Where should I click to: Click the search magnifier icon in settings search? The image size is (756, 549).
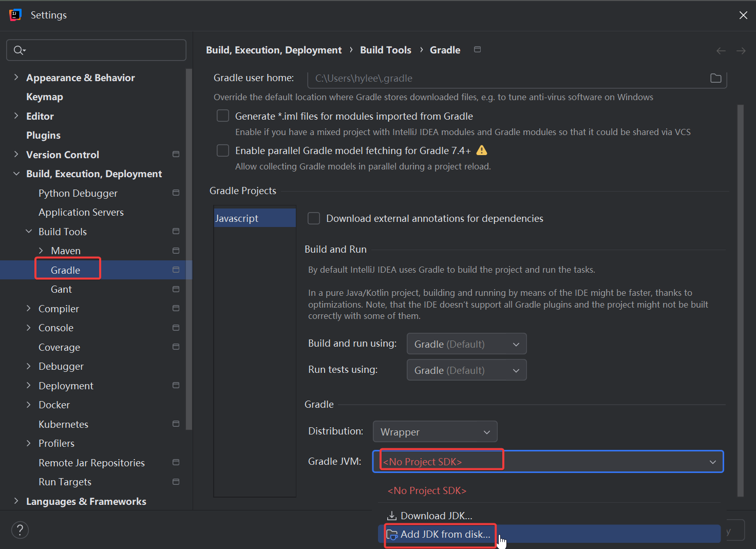tap(19, 50)
